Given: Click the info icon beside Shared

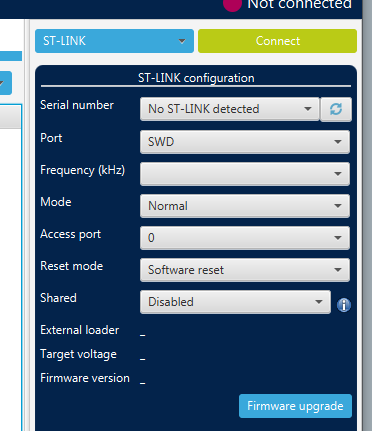Looking at the screenshot, I should [344, 305].
